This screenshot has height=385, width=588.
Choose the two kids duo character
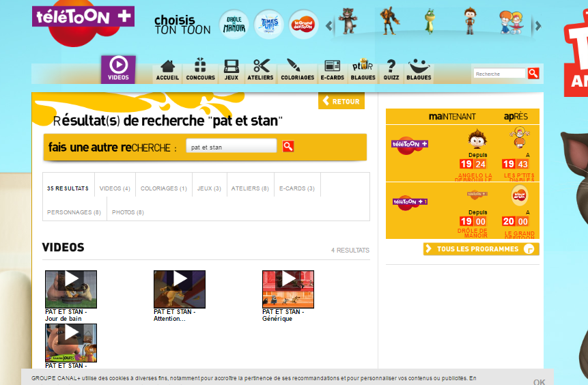click(x=511, y=23)
